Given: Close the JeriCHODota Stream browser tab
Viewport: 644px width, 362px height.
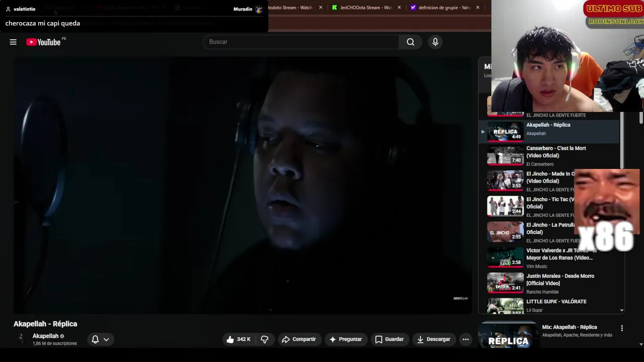Looking at the screenshot, I should [399, 8].
